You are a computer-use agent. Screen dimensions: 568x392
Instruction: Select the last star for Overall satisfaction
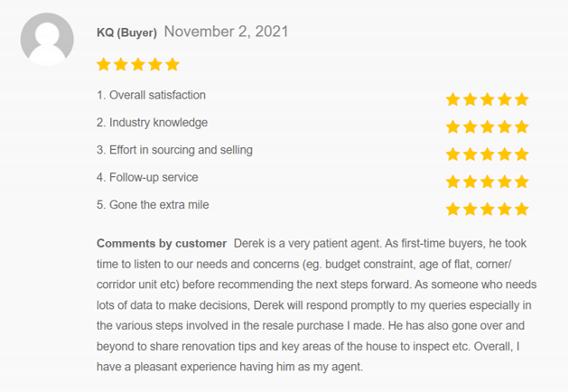pyautogui.click(x=521, y=99)
